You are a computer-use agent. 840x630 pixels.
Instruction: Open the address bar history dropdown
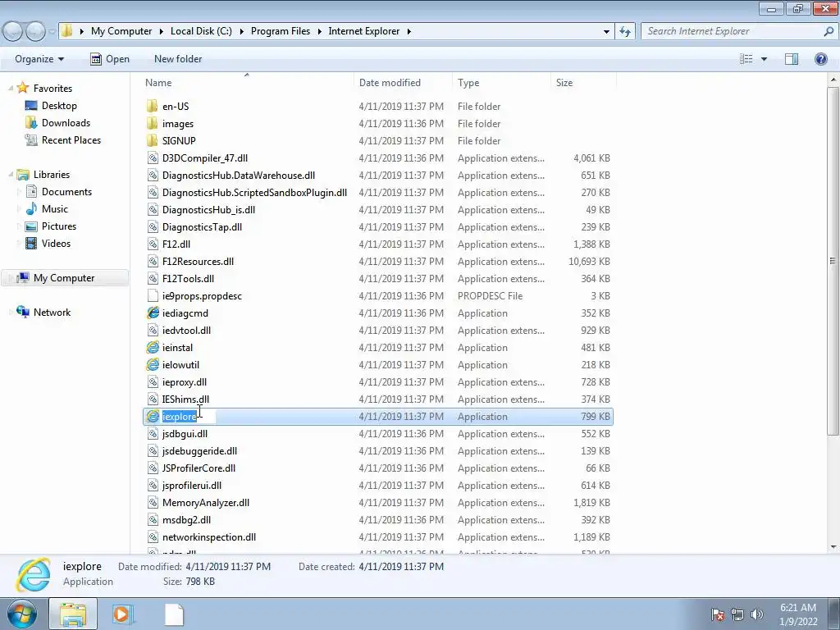coord(606,32)
